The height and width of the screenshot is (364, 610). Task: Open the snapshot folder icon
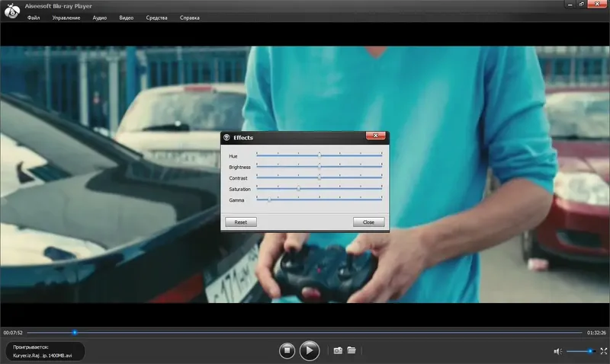(x=352, y=350)
